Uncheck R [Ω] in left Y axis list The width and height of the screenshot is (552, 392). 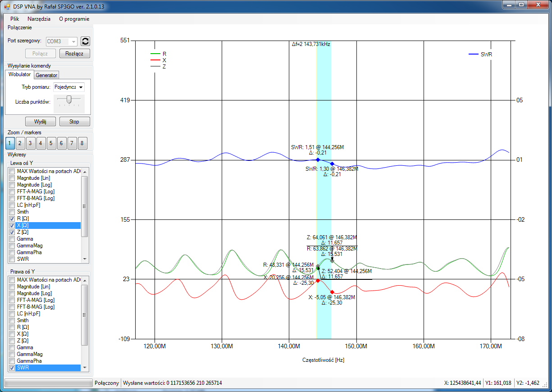(x=12, y=219)
